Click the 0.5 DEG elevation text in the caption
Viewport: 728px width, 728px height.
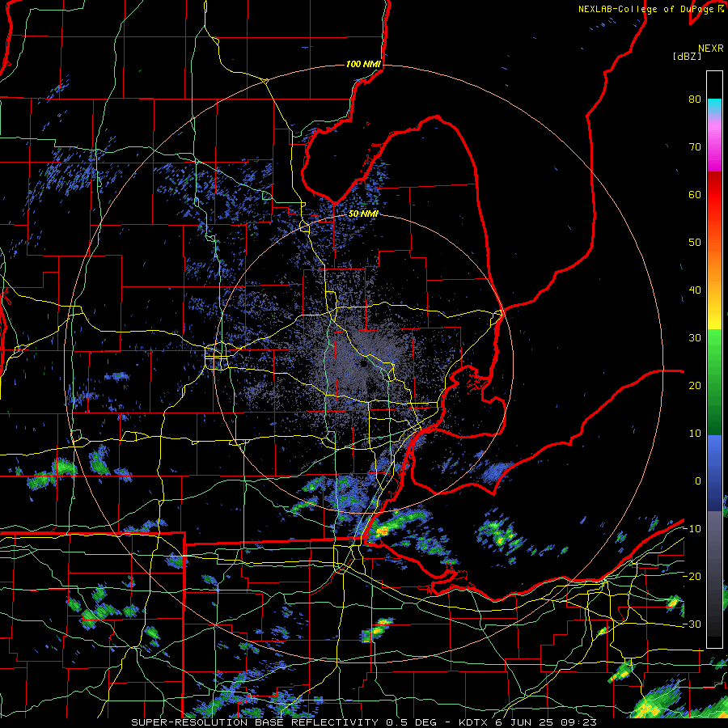pyautogui.click(x=411, y=722)
